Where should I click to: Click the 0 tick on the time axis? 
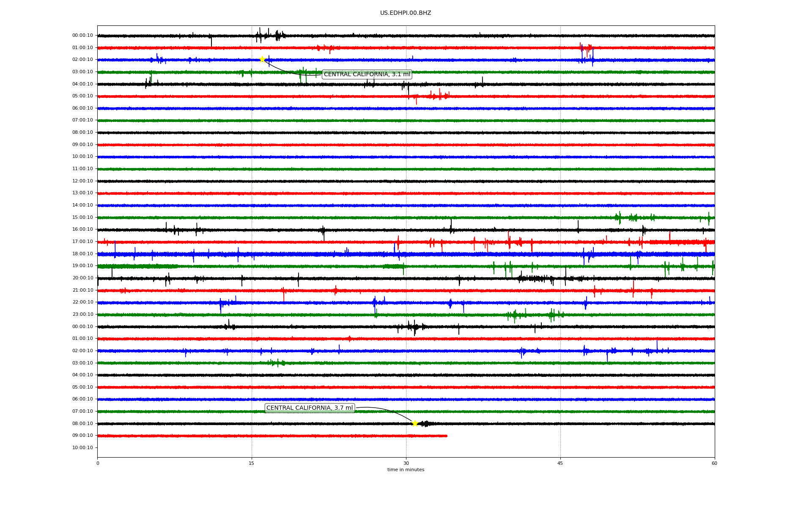click(x=98, y=463)
